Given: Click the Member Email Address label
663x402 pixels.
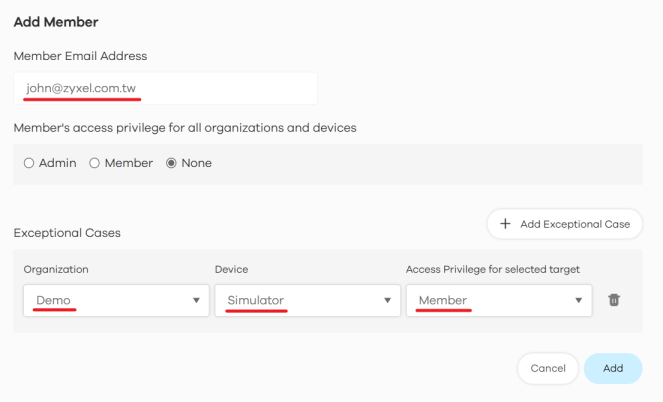Looking at the screenshot, I should click(80, 56).
